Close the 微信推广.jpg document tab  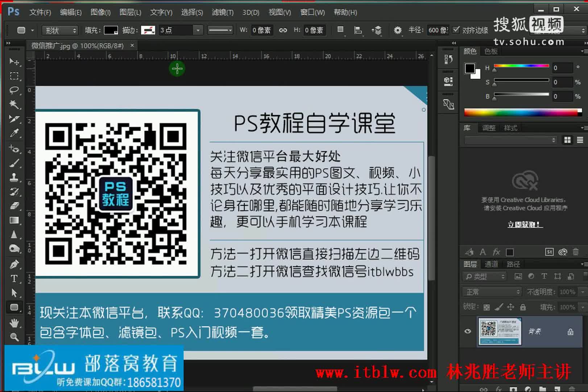[132, 45]
